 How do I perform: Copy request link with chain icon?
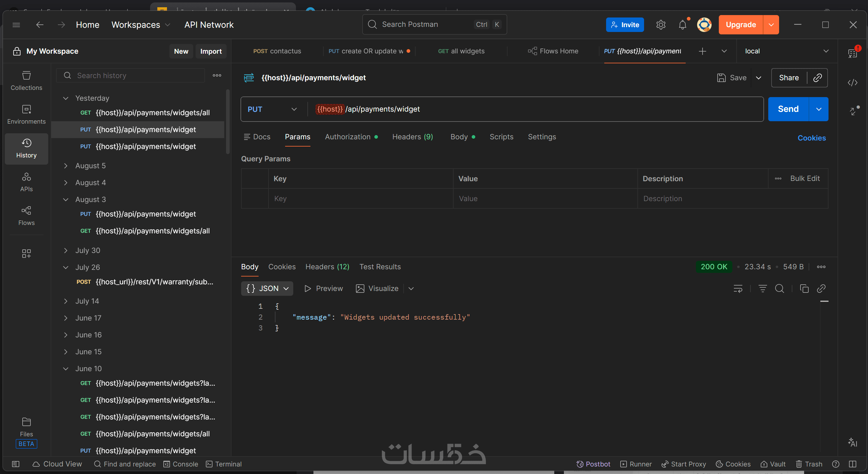pos(817,78)
